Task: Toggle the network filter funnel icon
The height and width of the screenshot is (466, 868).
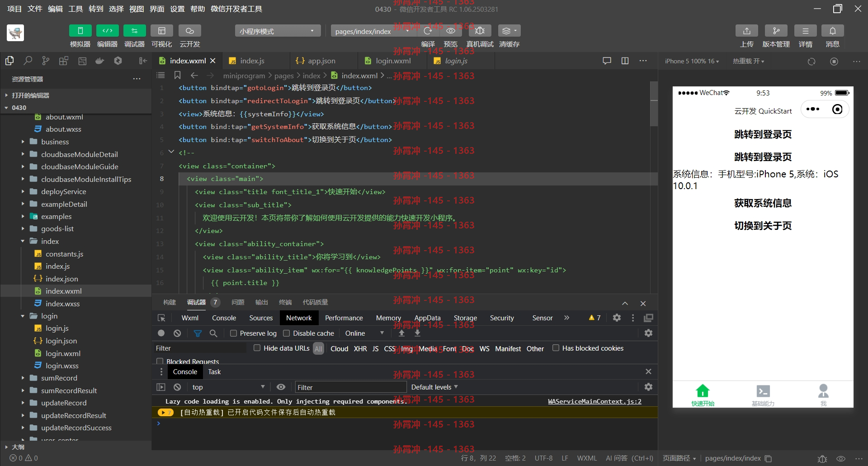Action: point(198,333)
